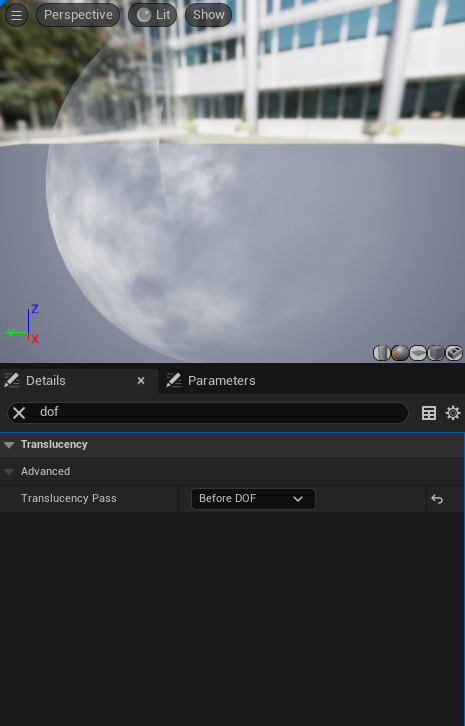Viewport: 465px width, 726px height.
Task: Close the Details tab
Action: [141, 381]
